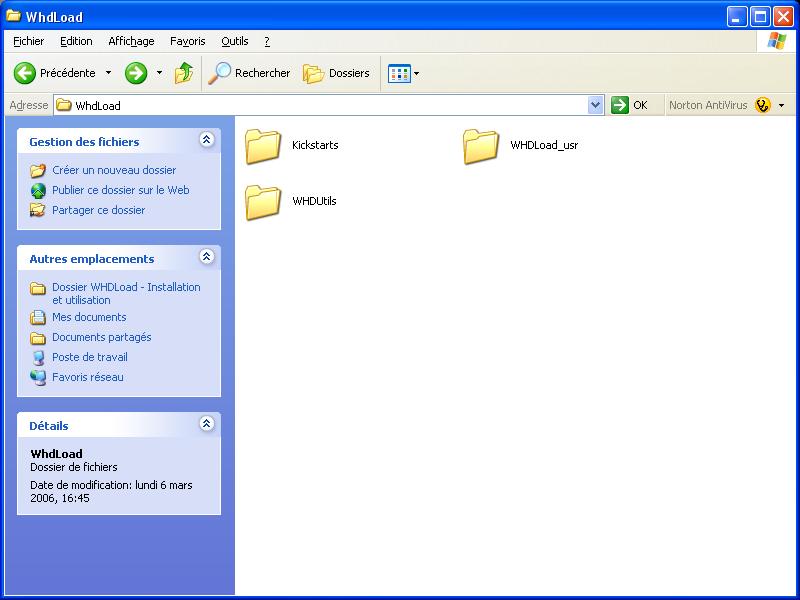800x600 pixels.
Task: Click Publier ce dossier sur le Web
Action: click(120, 190)
